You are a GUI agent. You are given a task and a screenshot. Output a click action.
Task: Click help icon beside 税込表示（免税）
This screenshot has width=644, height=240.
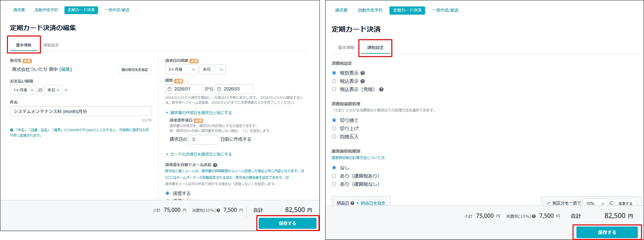tap(381, 89)
